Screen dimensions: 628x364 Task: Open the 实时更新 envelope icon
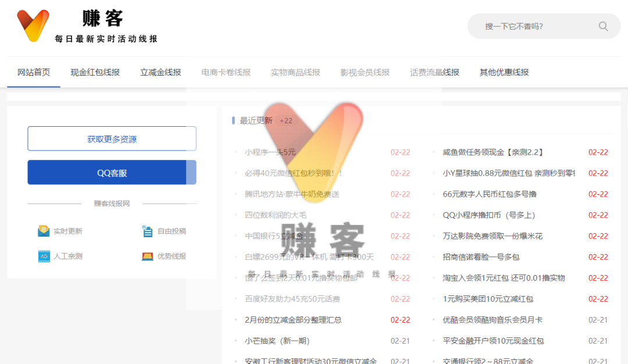pyautogui.click(x=43, y=231)
